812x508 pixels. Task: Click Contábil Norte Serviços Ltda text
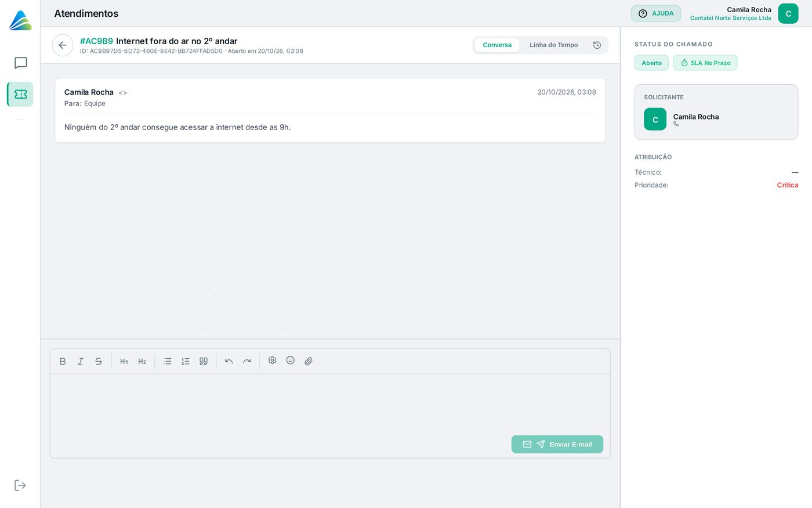731,18
